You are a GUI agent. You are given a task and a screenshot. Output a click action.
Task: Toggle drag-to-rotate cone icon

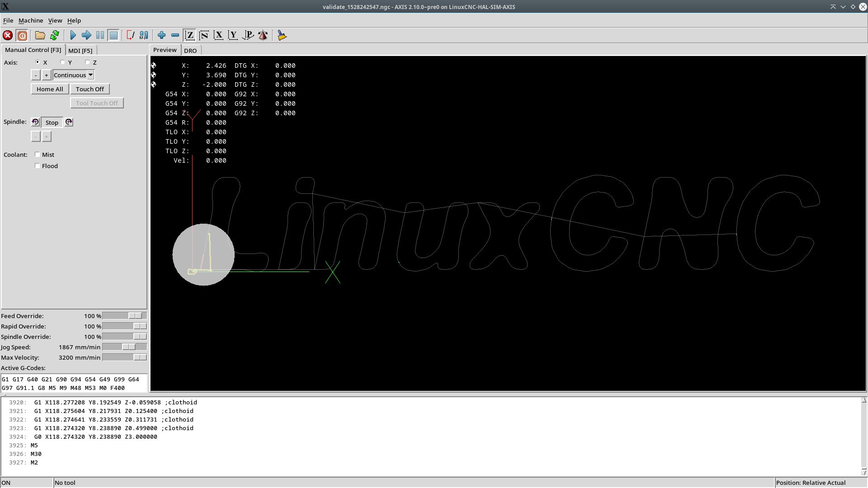click(x=263, y=35)
